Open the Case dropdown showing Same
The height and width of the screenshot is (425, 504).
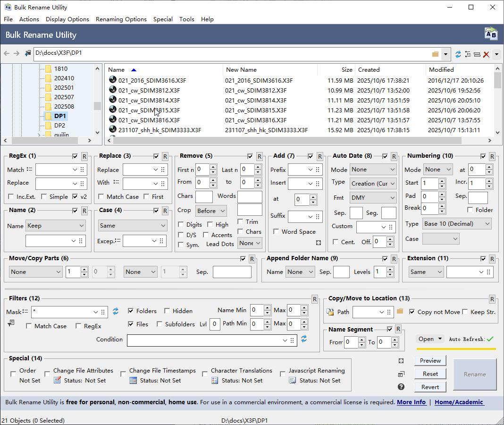coord(133,226)
